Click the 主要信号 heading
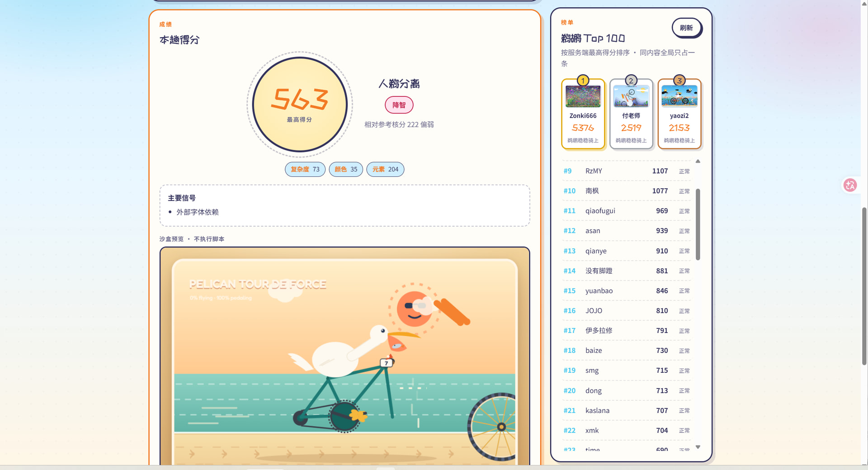Viewport: 868px width, 470px height. [x=182, y=198]
